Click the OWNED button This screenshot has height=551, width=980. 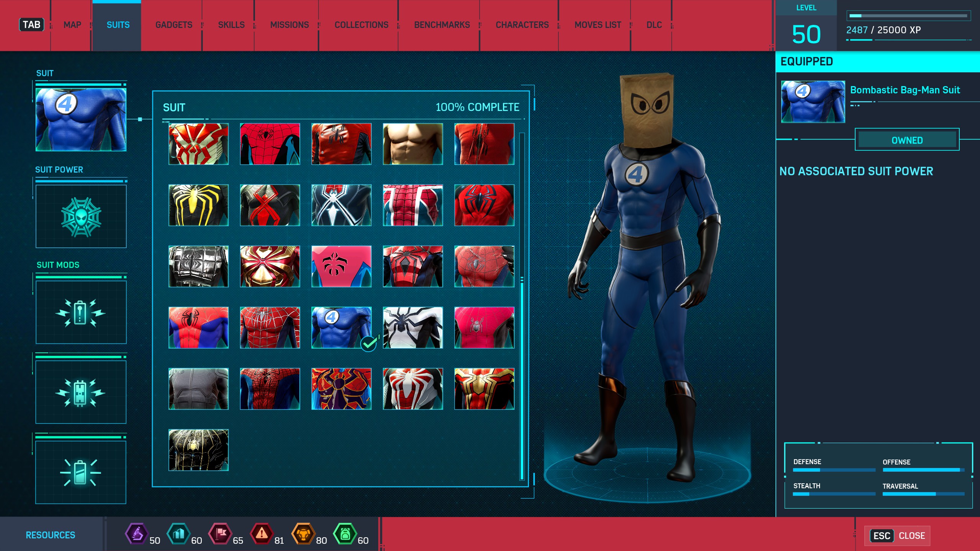pos(907,140)
